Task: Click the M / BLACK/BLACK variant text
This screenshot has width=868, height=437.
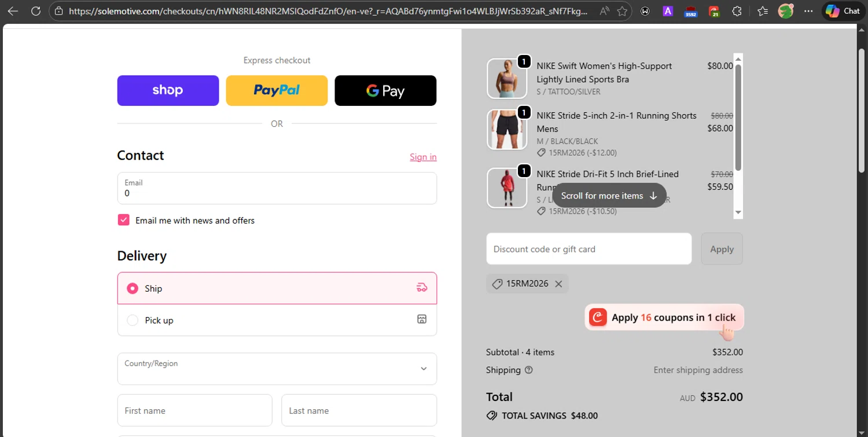Action: click(567, 141)
